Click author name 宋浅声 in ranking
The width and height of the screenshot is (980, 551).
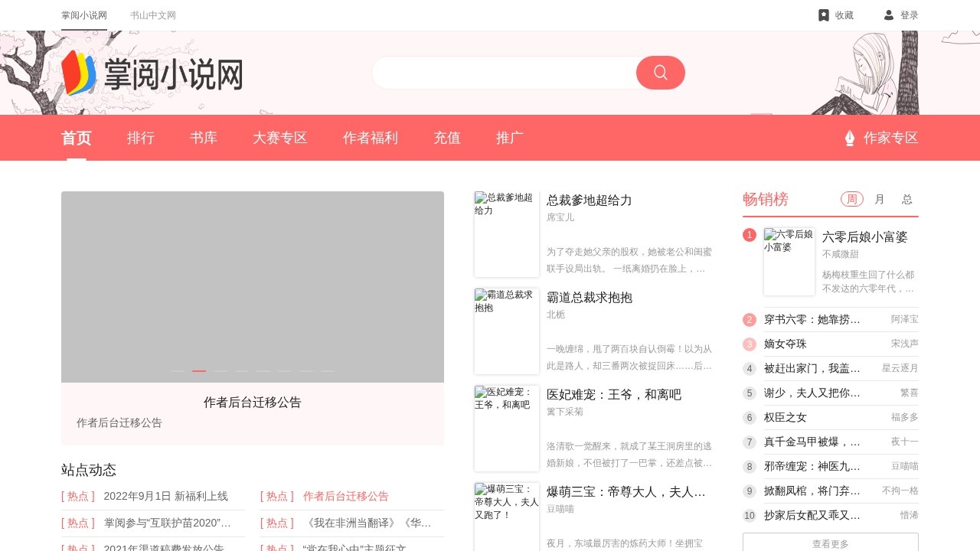coord(905,344)
